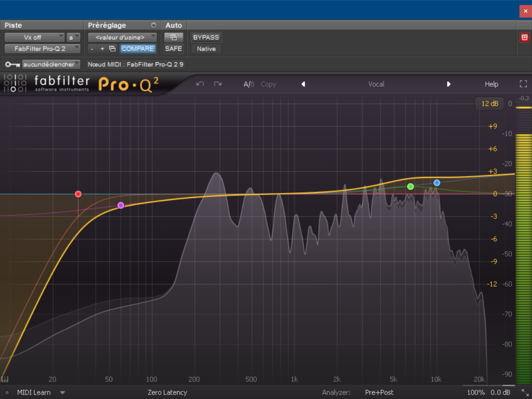Click the 5k frequency label

tap(393, 379)
